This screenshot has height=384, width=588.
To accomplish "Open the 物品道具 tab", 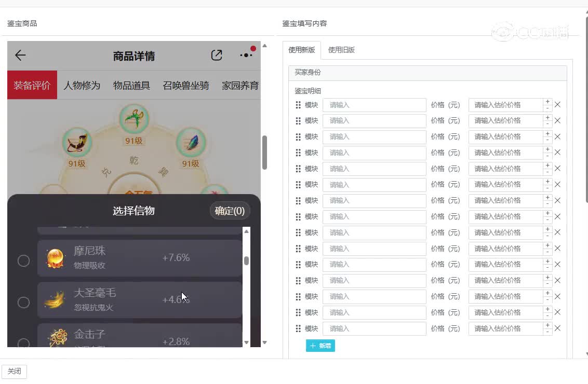I will 131,86.
